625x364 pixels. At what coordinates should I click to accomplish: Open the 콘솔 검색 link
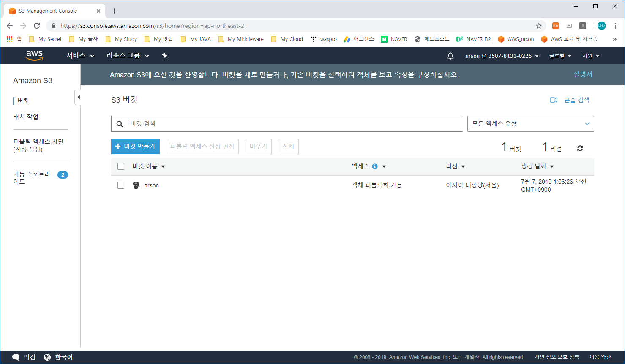point(577,100)
